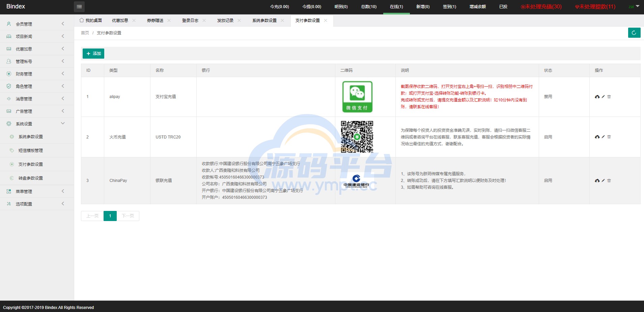Viewport: 644px width, 312px height.
Task: Click the 项目新闻 book icon in sidebar
Action: tap(9, 36)
